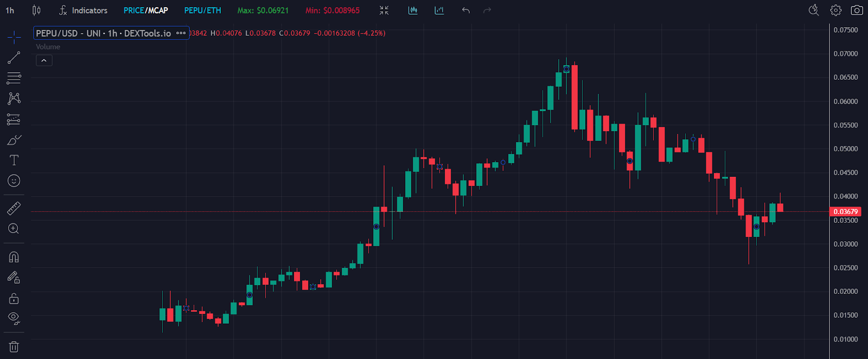This screenshot has height=359, width=868.
Task: Click the current price label 0.03679
Action: coord(846,211)
